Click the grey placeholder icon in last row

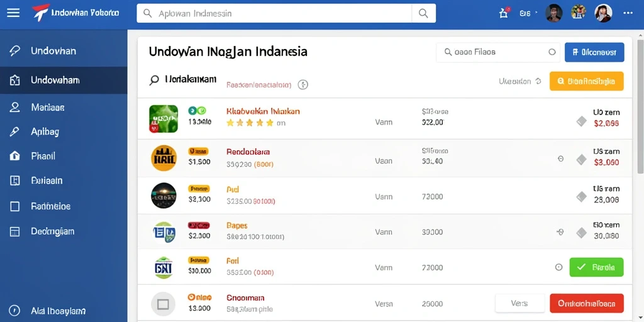tap(163, 304)
